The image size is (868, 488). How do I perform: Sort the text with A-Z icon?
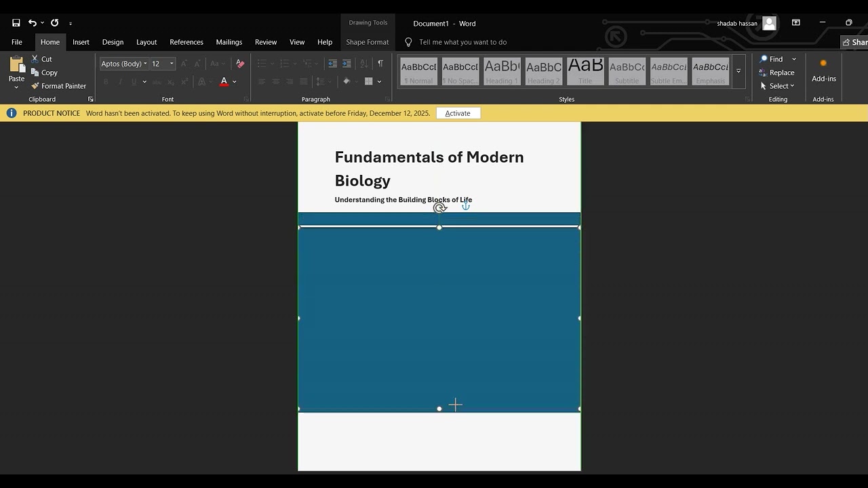pos(364,64)
